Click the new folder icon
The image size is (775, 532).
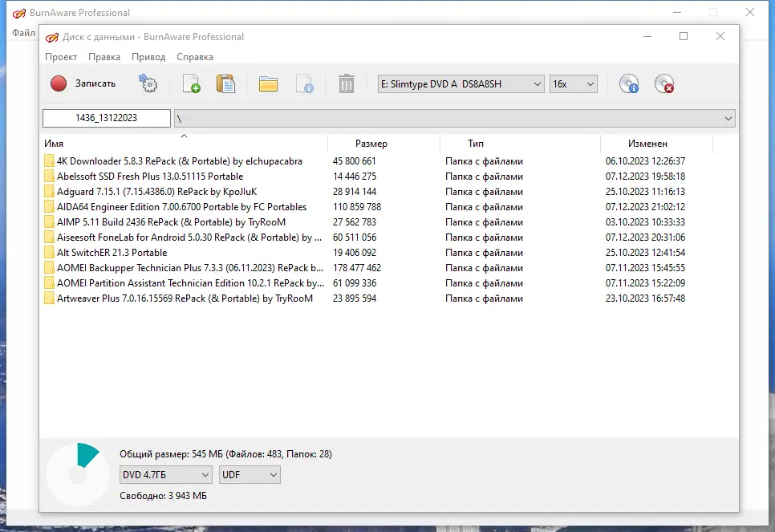point(268,84)
